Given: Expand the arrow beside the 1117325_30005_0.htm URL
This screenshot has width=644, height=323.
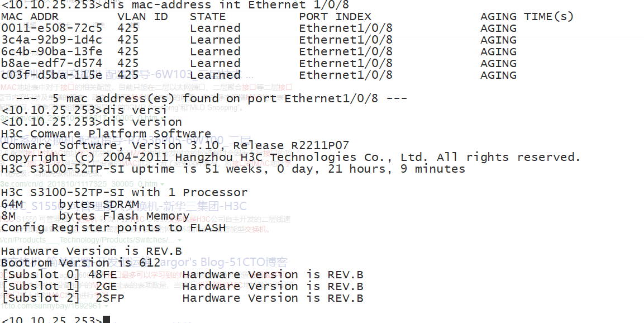Looking at the screenshot, I should point(162,184).
